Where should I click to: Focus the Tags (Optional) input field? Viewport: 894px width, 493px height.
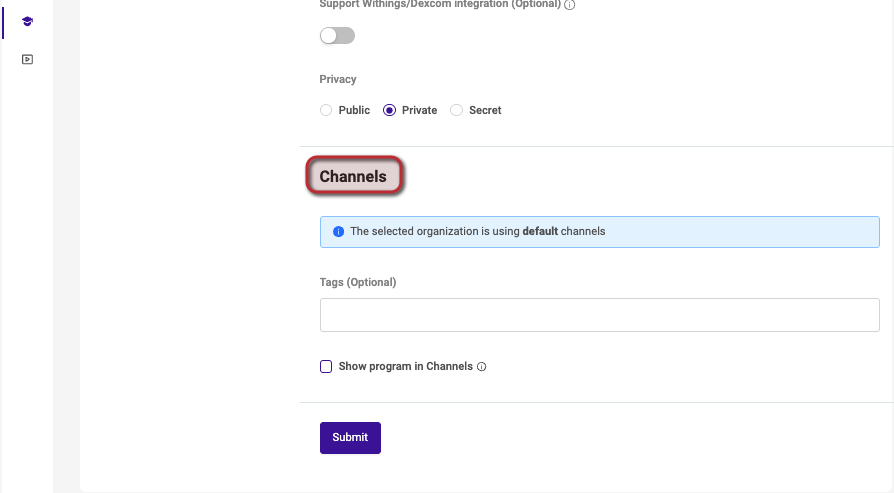click(599, 315)
